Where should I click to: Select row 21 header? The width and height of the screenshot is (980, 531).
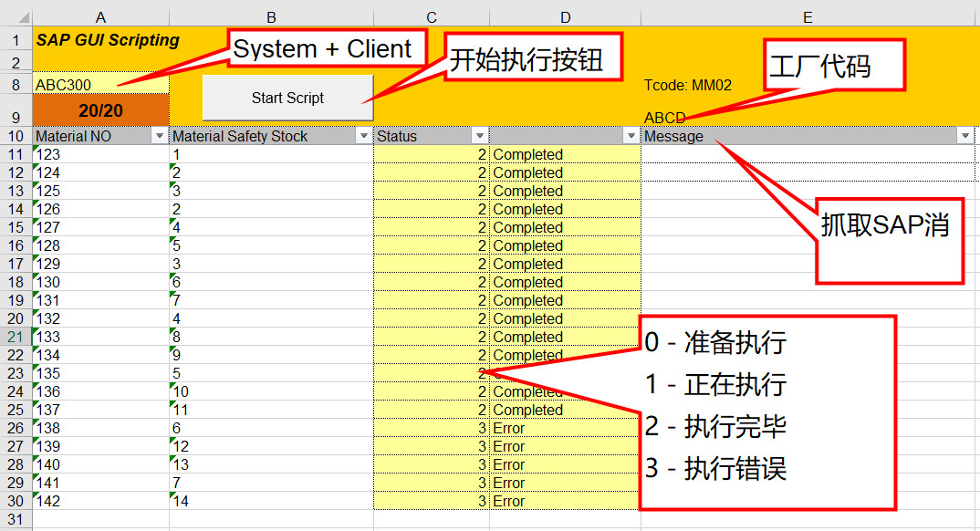click(x=16, y=337)
